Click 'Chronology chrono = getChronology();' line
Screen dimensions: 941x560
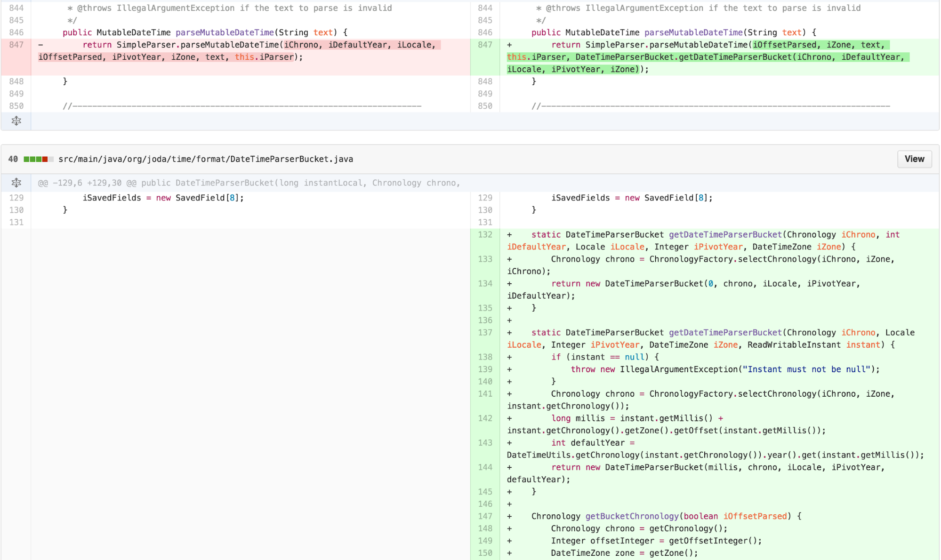point(639,528)
